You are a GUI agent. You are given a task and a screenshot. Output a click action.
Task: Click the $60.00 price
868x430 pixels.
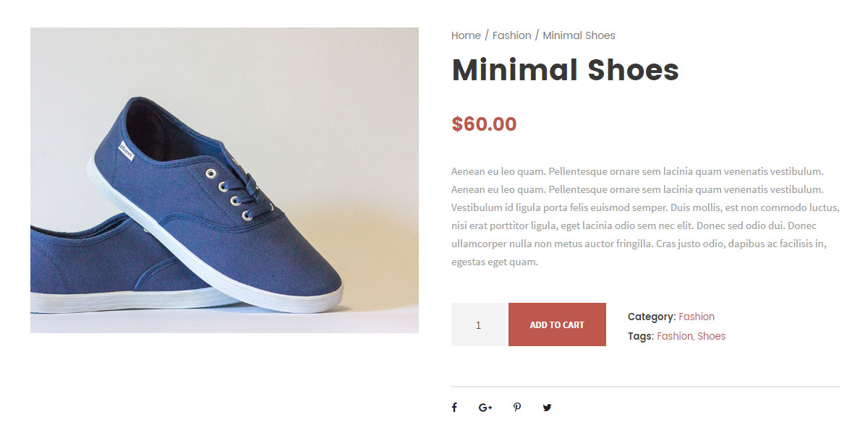tap(484, 124)
